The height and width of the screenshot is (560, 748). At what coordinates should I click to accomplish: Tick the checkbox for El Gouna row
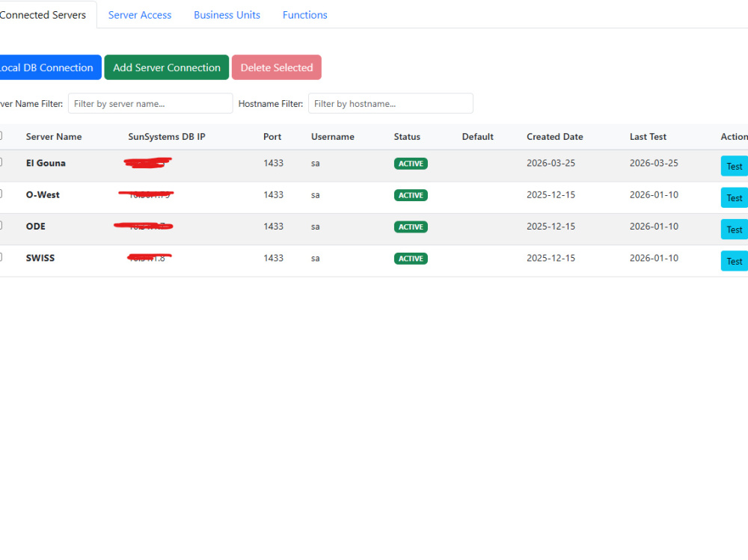tap(1, 162)
